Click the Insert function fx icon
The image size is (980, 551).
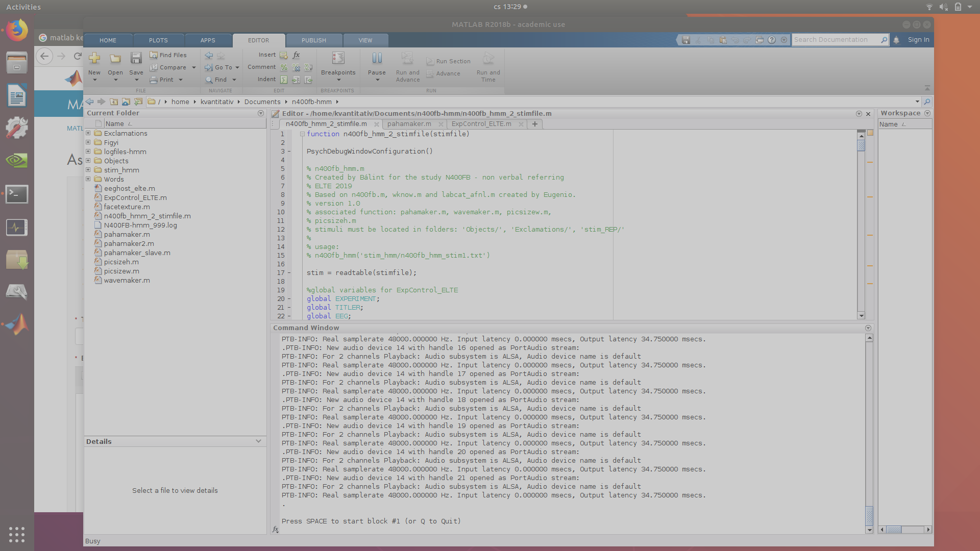296,55
